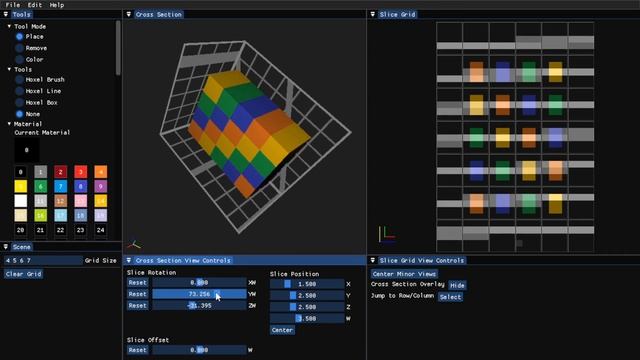This screenshot has width=640, height=360.
Task: Pick material 16 lime green swatch
Action: pyautogui.click(x=40, y=216)
